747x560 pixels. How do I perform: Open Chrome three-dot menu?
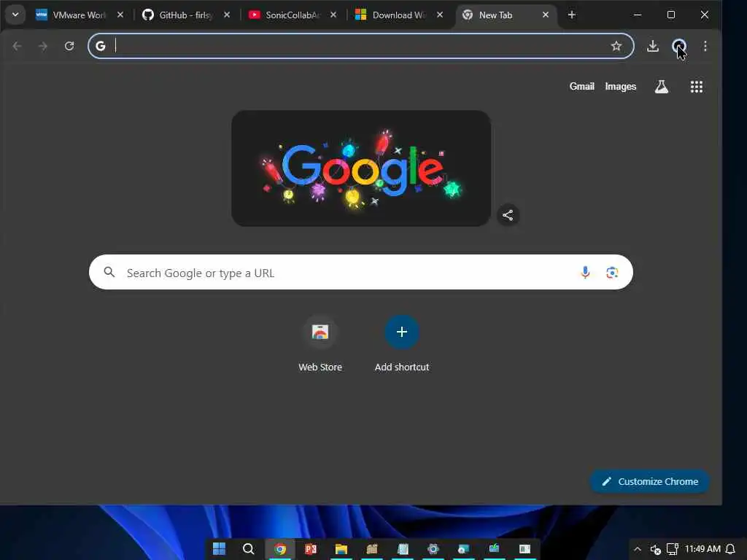705,46
